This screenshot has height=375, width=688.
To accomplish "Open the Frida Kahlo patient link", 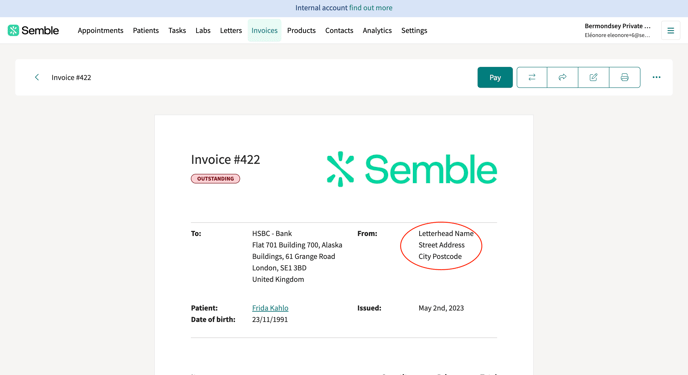I will [x=270, y=308].
